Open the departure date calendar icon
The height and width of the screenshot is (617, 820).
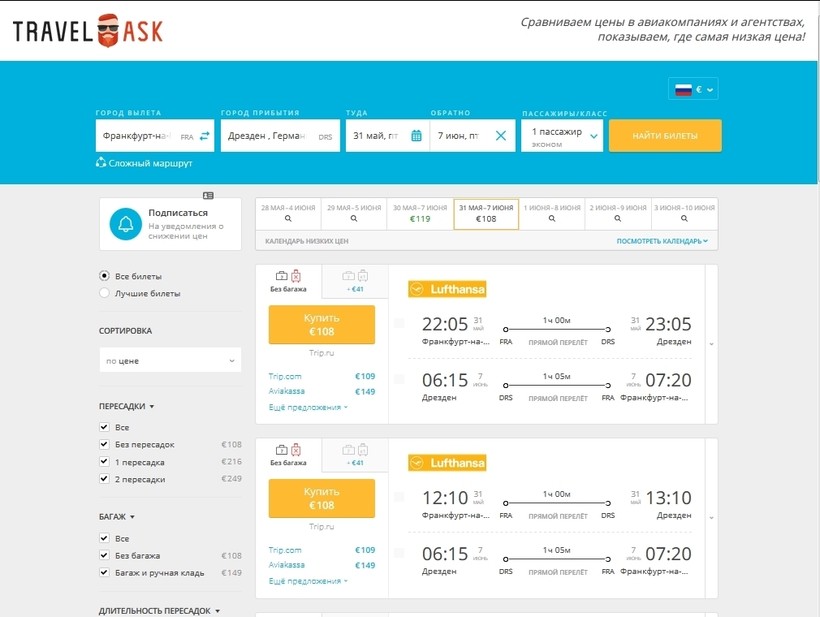pyautogui.click(x=417, y=136)
